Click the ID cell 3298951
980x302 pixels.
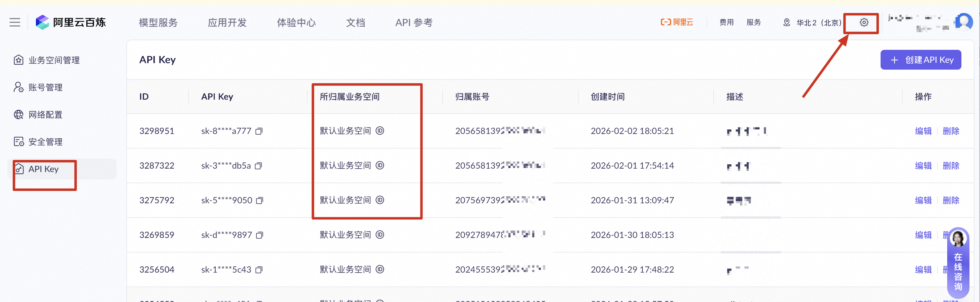157,131
